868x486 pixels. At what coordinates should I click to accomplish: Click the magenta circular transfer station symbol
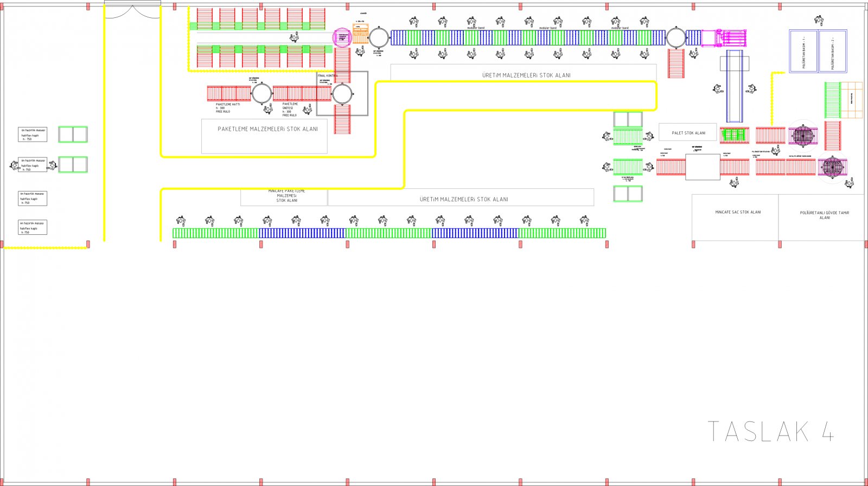coord(342,37)
